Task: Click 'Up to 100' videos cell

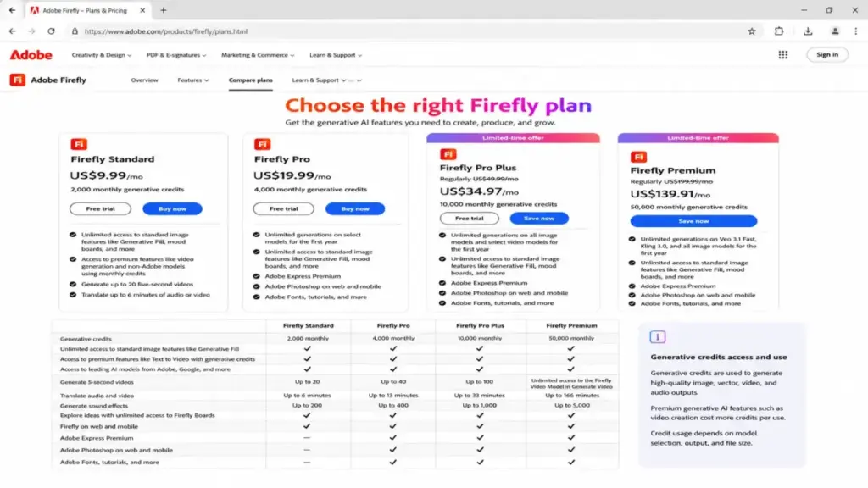Action: click(x=480, y=382)
